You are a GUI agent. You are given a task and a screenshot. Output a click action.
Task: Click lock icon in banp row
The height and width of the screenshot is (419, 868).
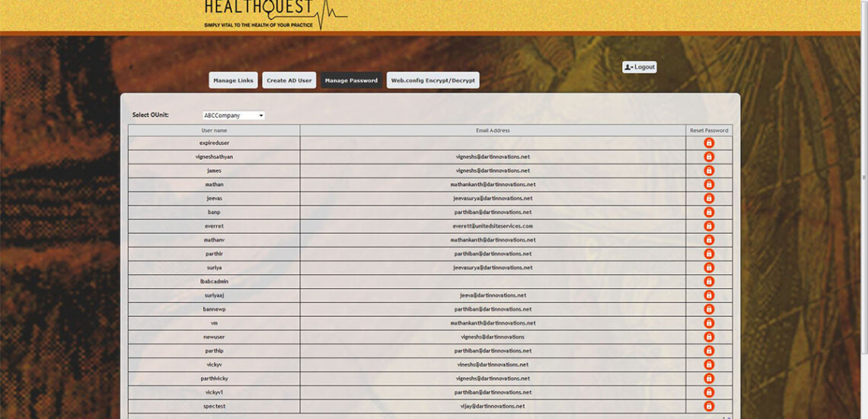click(709, 213)
